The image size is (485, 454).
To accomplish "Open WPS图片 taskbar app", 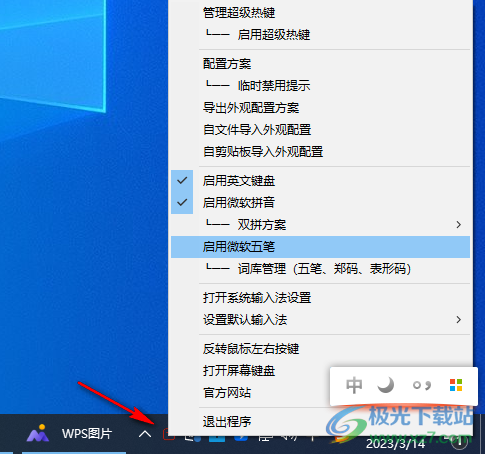I will pyautogui.click(x=74, y=434).
